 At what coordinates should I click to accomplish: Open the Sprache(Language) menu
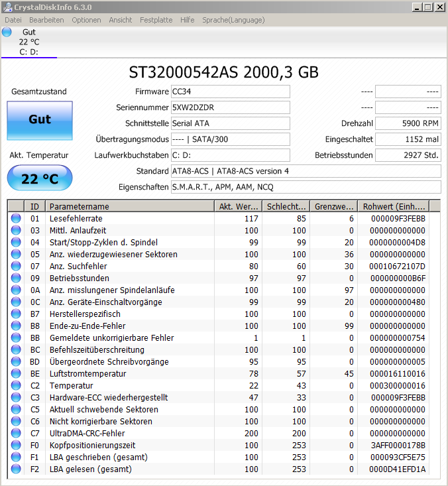coord(233,20)
